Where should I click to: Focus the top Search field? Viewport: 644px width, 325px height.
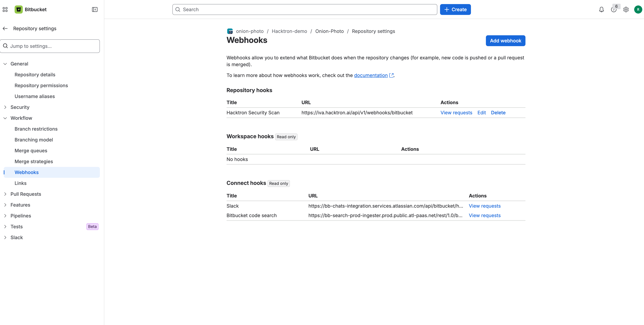[305, 9]
